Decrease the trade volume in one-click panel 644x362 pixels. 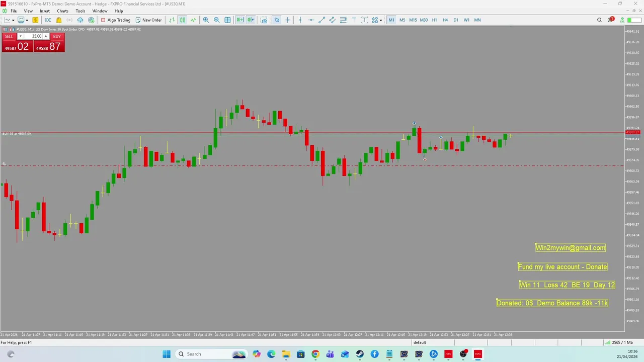coord(20,36)
